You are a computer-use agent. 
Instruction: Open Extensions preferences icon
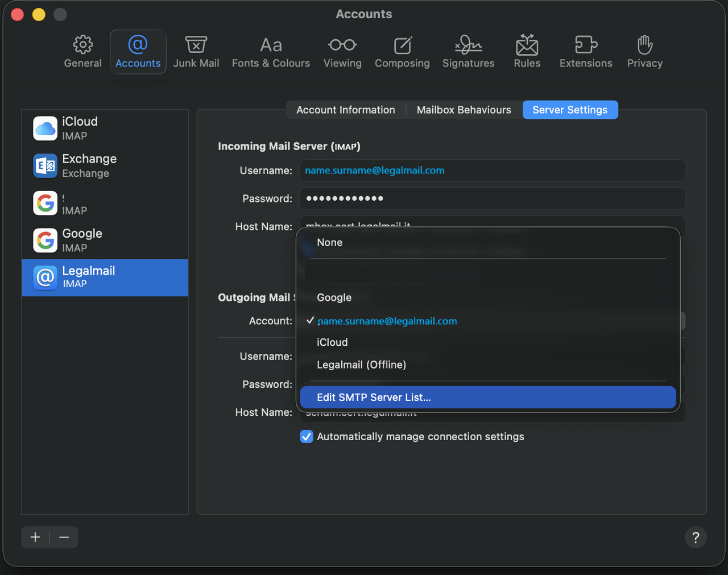pos(586,45)
